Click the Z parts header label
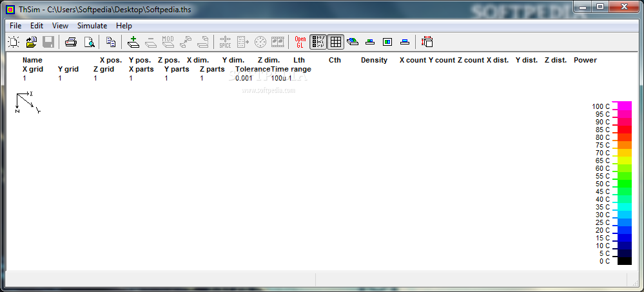 (212, 69)
